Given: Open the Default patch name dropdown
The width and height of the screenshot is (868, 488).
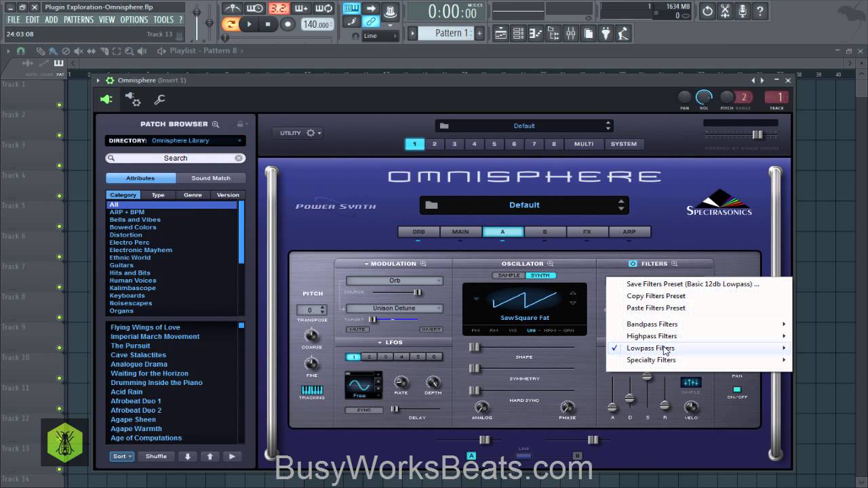Looking at the screenshot, I should tap(524, 205).
